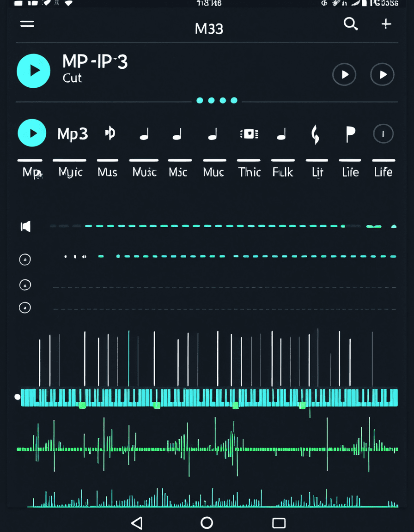Tap the outlined play button nearest the screen edge
Image resolution: width=414 pixels, height=532 pixels.
(383, 74)
